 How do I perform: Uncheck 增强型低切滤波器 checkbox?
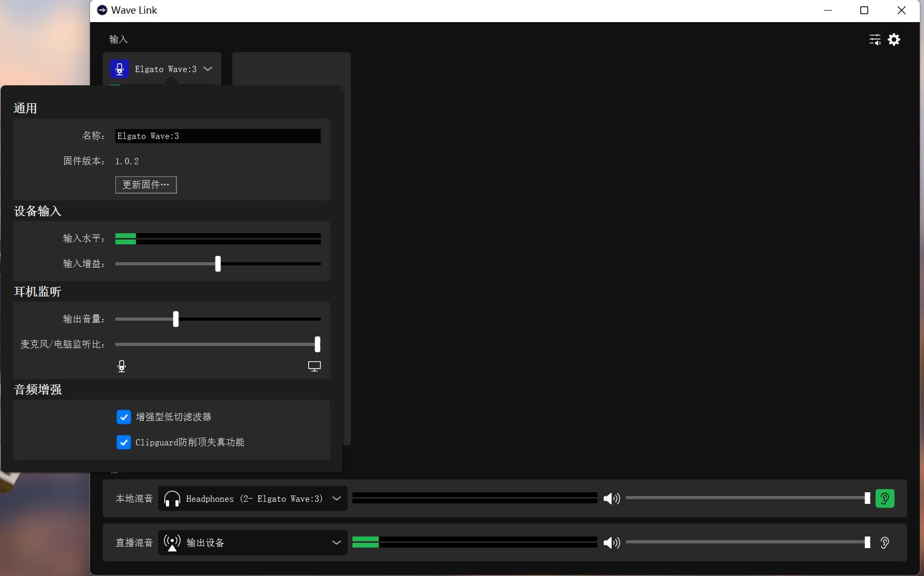pyautogui.click(x=124, y=417)
